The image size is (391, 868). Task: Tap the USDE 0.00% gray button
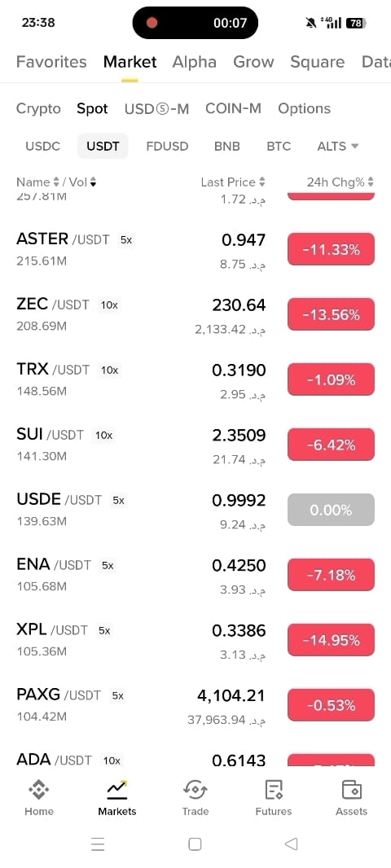332,510
